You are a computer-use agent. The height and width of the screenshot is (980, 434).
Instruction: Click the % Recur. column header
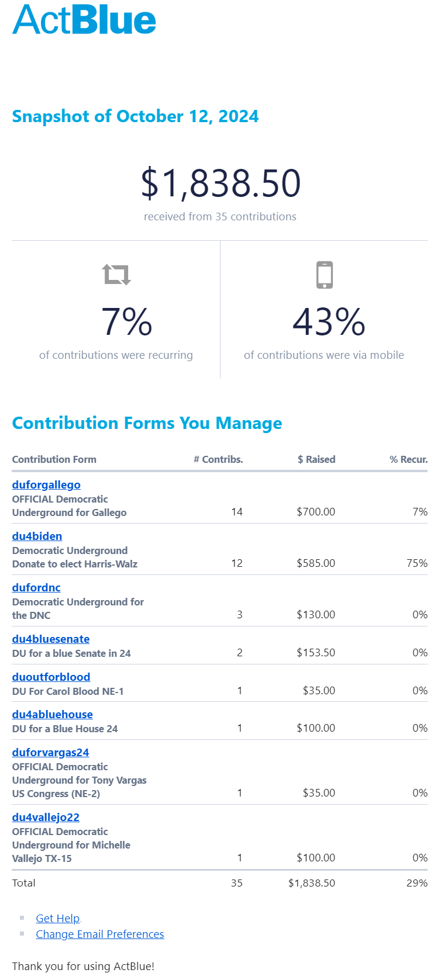408,459
